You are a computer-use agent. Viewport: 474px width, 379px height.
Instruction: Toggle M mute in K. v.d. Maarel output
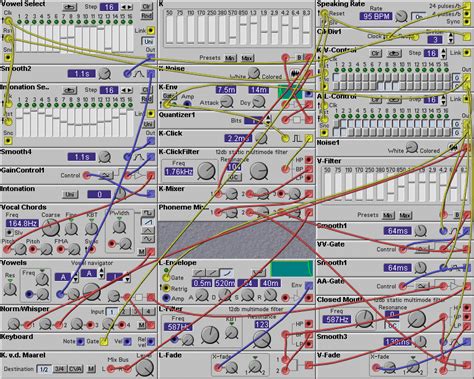point(91,369)
